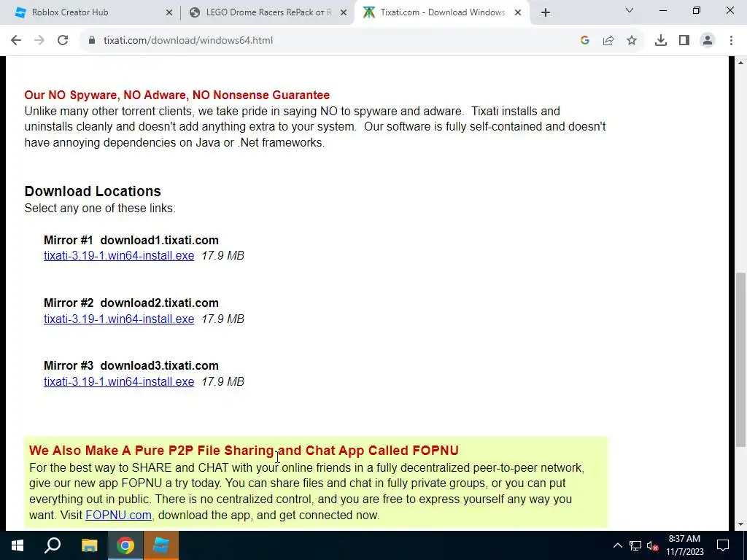Click the 'Mirror #2 download2.tixati.com' label

tap(131, 303)
